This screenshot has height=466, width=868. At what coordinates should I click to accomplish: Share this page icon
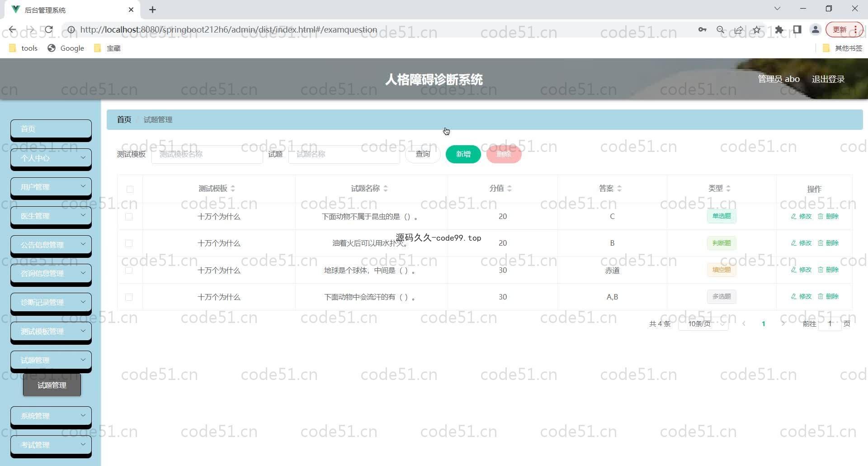click(x=739, y=30)
